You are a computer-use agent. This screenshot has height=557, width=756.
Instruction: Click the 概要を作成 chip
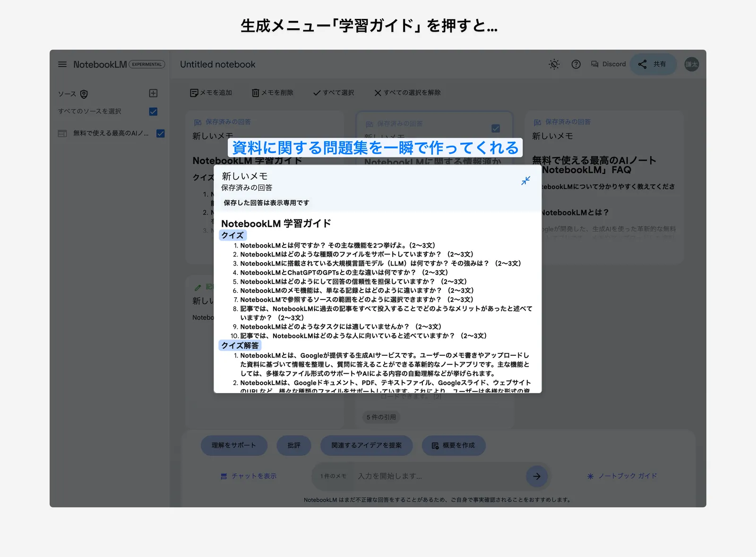pos(454,446)
